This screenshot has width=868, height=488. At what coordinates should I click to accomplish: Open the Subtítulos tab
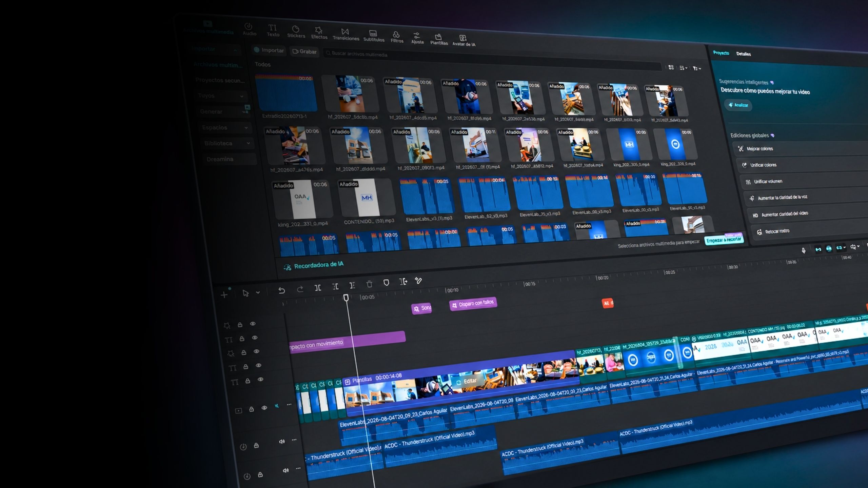pos(374,36)
